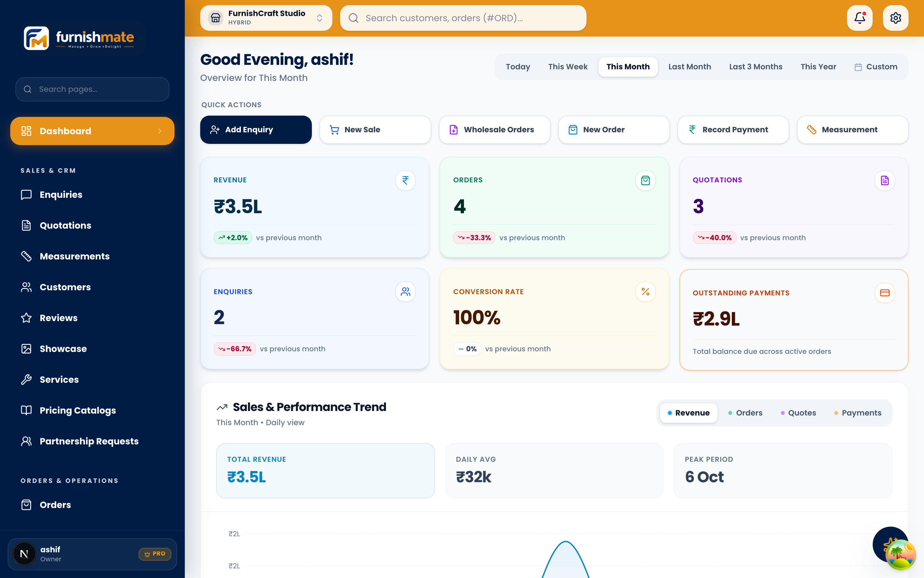Open Pricing Catalogs in the sidebar

coord(92,411)
